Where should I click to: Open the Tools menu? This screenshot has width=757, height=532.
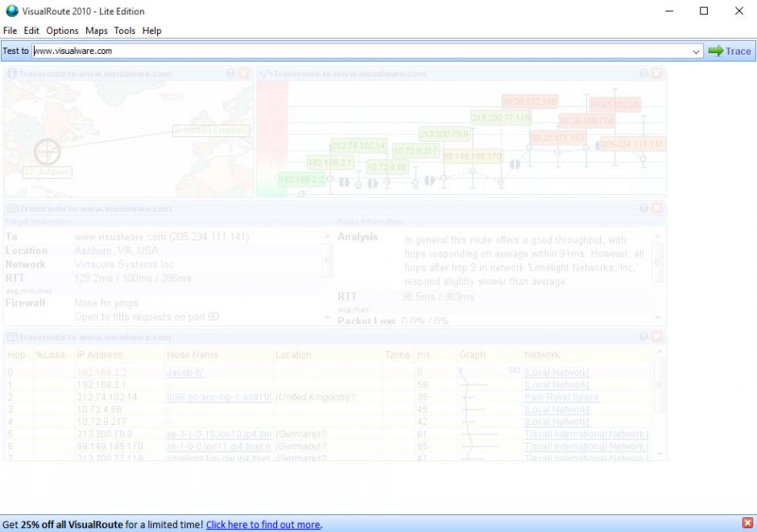click(125, 31)
